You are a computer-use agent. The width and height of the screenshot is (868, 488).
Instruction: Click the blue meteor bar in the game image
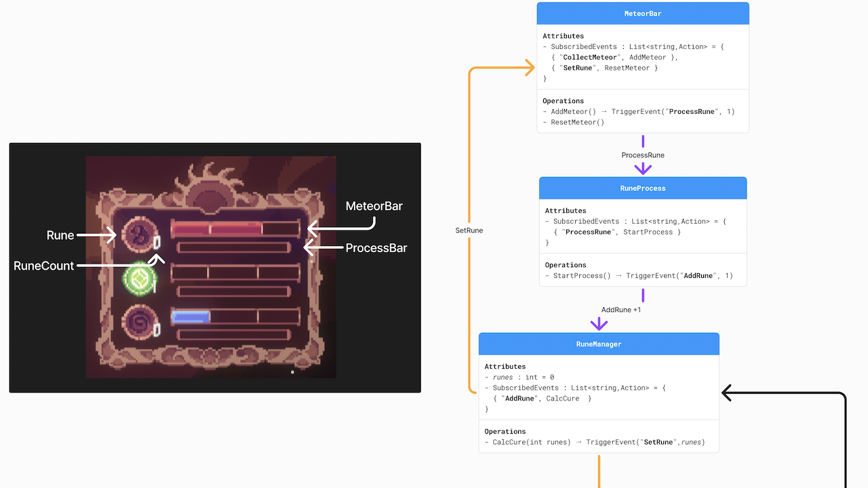click(191, 316)
